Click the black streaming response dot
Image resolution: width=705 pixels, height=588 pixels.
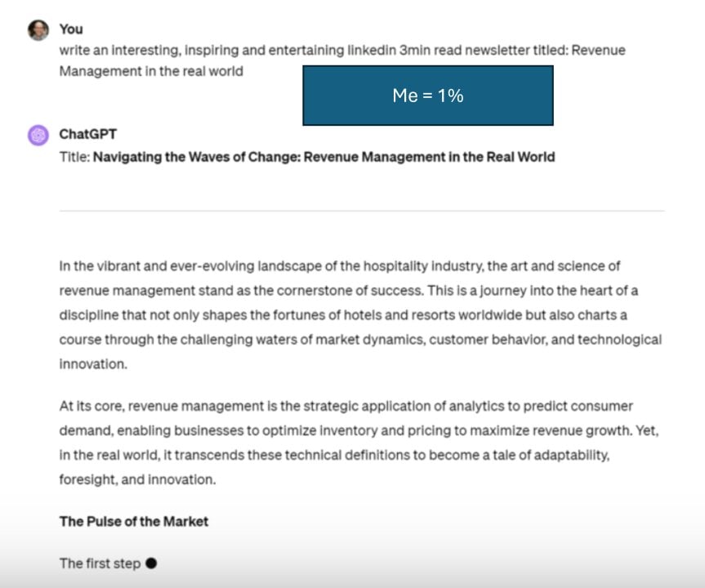pyautogui.click(x=151, y=563)
